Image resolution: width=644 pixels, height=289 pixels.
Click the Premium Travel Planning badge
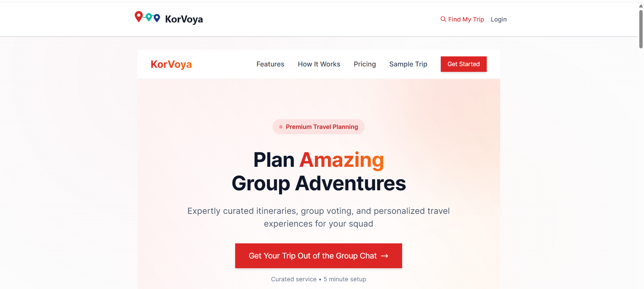click(318, 127)
